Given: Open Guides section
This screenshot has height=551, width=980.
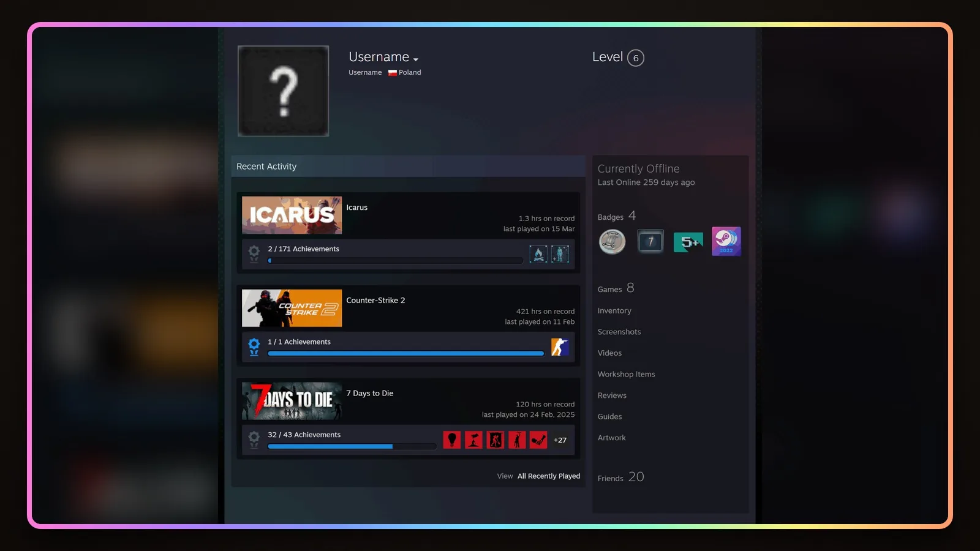Looking at the screenshot, I should (609, 417).
